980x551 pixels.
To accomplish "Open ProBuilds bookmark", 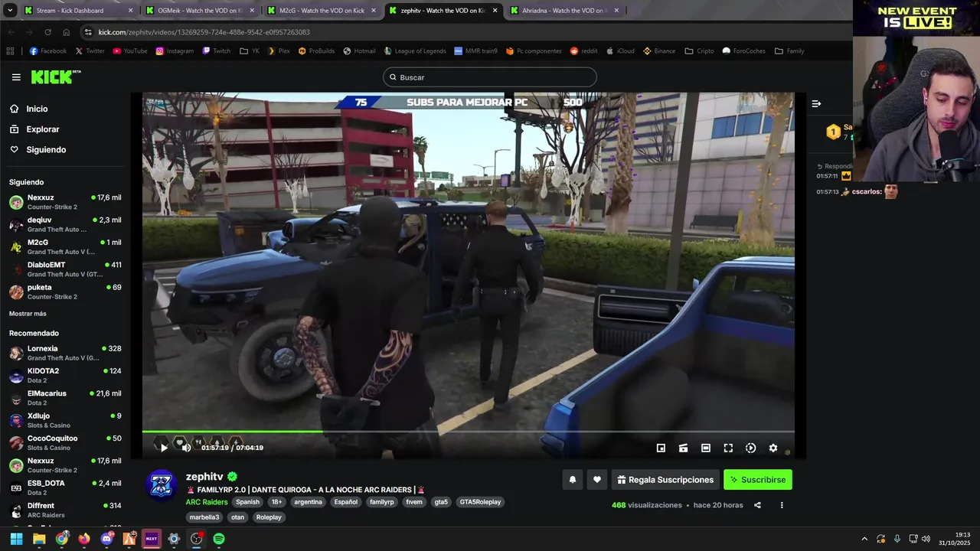I will pos(316,51).
